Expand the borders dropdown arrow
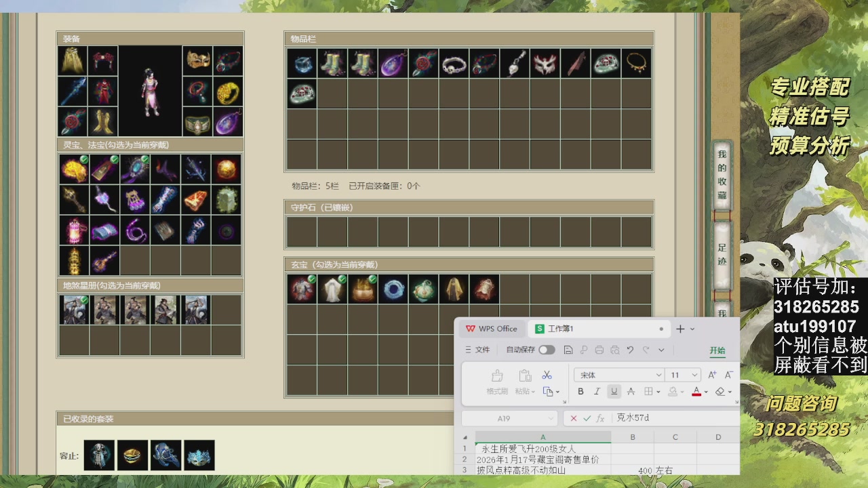868x488 pixels. pos(658,391)
